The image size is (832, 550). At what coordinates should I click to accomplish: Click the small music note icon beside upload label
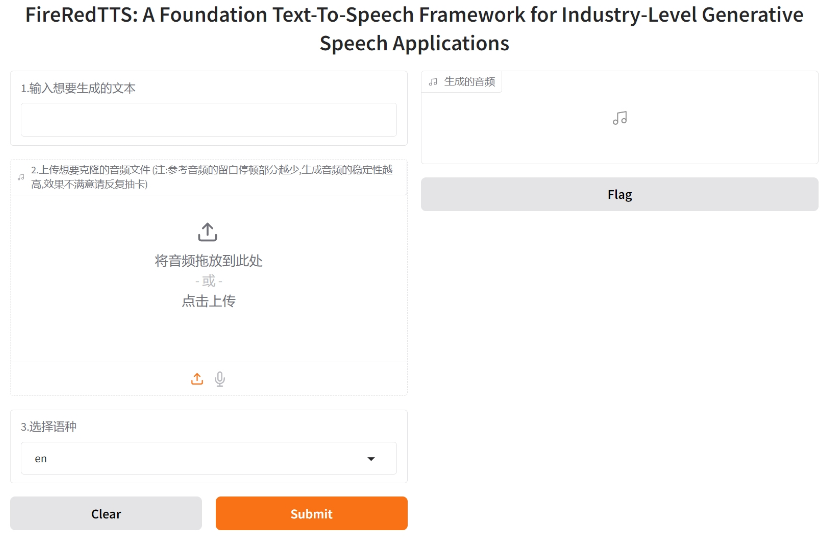point(21,177)
